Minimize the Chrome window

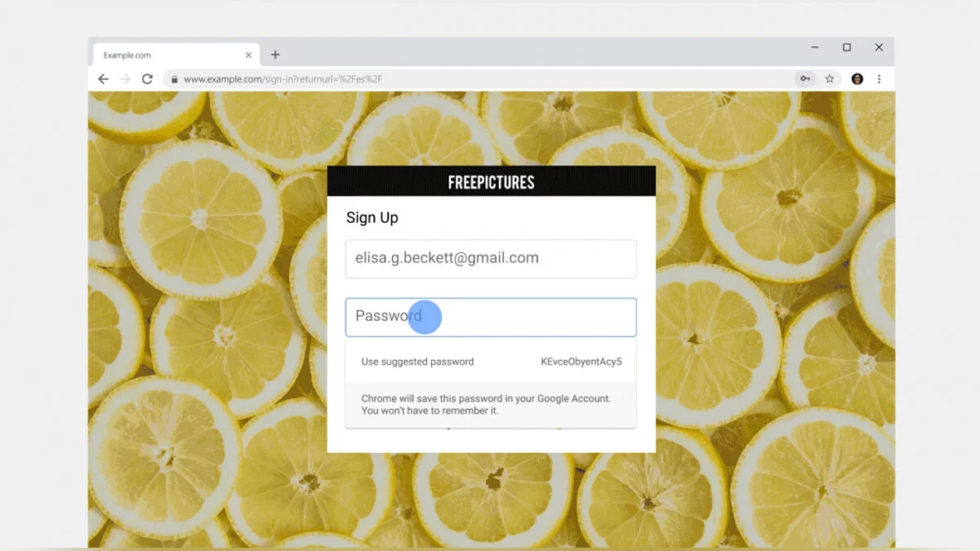coord(815,47)
